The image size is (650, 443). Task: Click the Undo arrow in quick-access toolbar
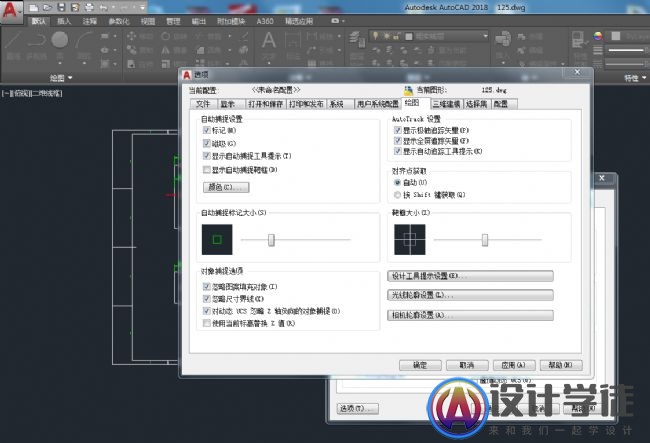click(103, 7)
